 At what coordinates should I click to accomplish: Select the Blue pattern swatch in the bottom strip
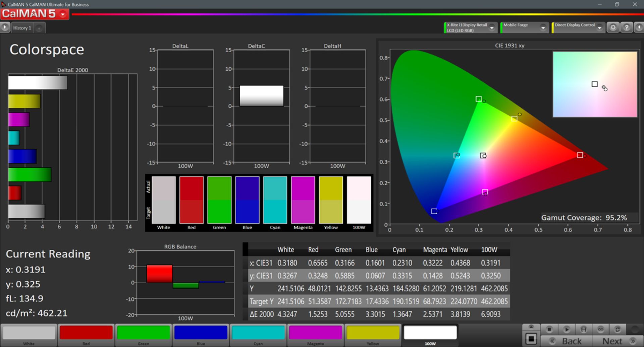201,335
